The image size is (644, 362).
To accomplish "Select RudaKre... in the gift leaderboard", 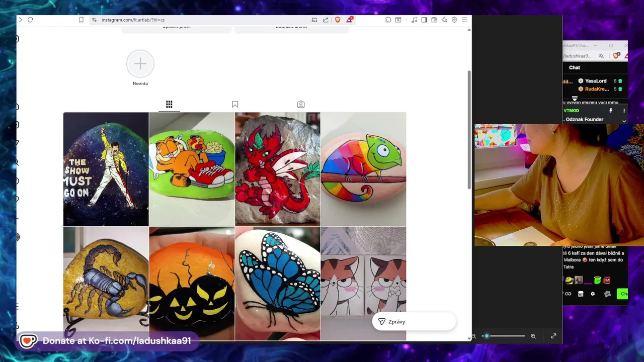I will [597, 89].
